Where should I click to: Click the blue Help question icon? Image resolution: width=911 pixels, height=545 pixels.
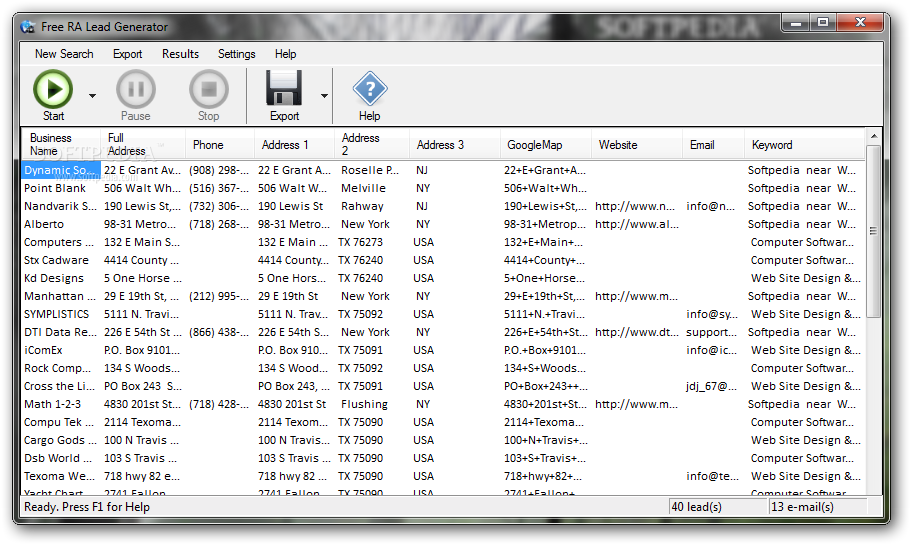(370, 89)
